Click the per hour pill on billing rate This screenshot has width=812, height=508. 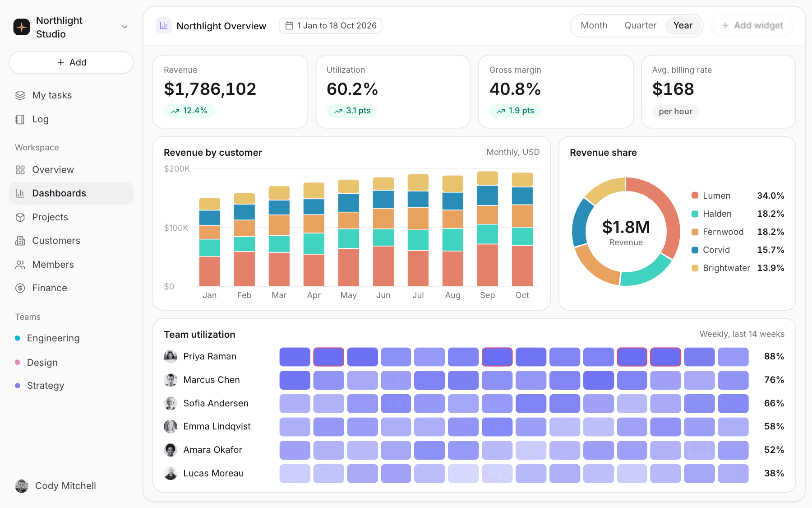(x=675, y=112)
